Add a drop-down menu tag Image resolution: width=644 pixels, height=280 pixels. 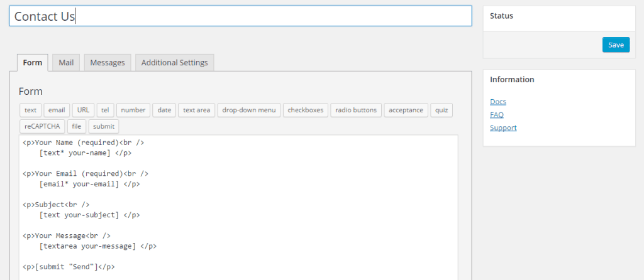pyautogui.click(x=249, y=110)
